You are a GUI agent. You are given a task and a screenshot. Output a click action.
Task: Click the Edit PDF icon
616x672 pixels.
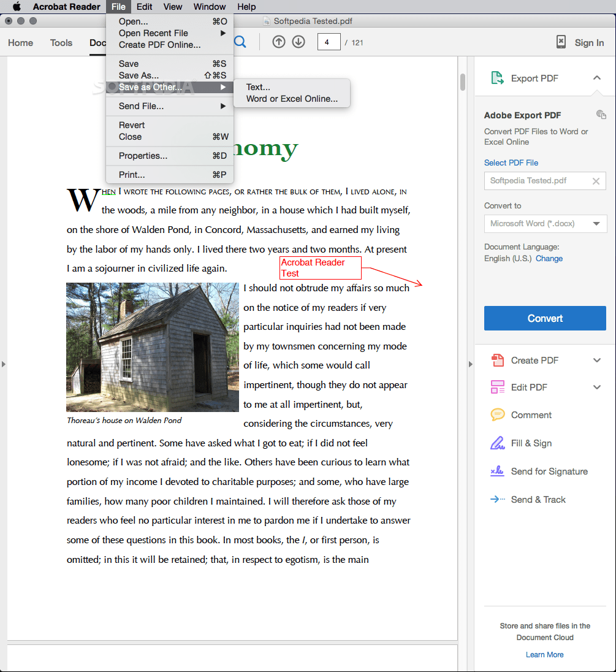(x=497, y=387)
